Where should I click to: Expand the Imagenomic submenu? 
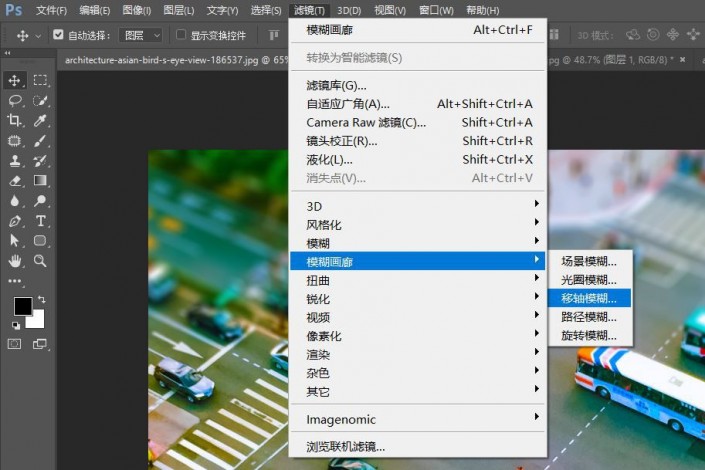418,419
